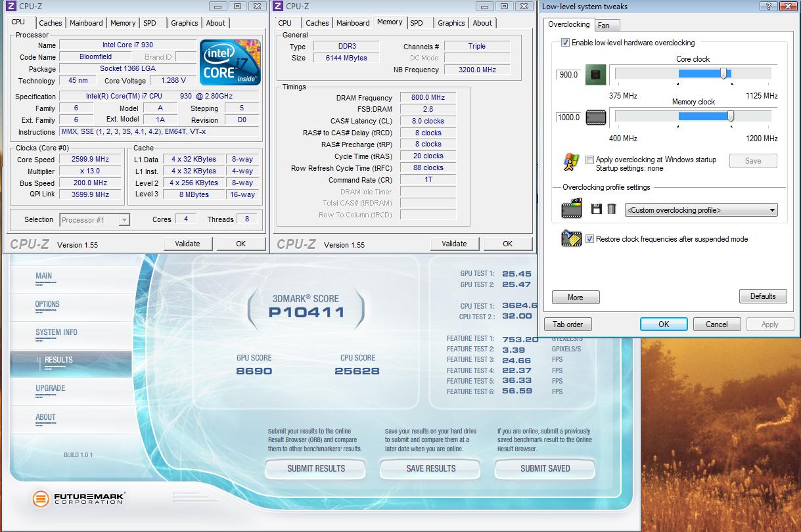Click the overclocking profile clapperboard icon
This screenshot has width=801, height=532.
click(x=572, y=209)
